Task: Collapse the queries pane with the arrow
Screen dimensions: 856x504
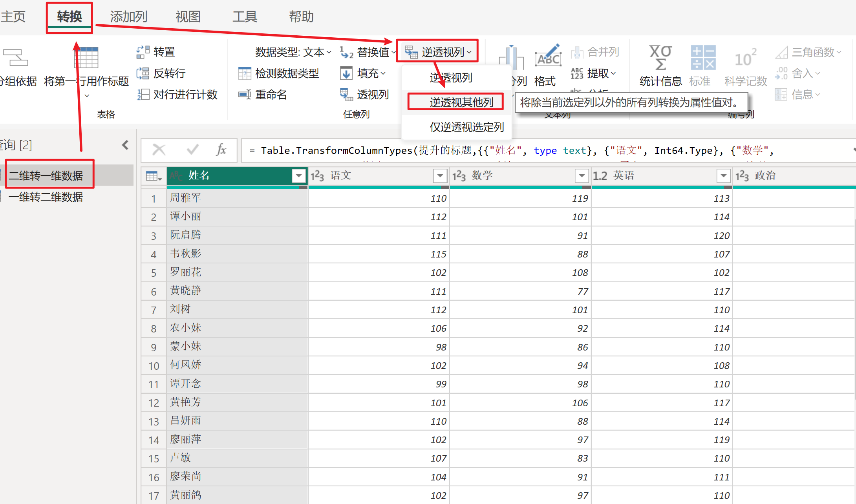Action: click(125, 145)
